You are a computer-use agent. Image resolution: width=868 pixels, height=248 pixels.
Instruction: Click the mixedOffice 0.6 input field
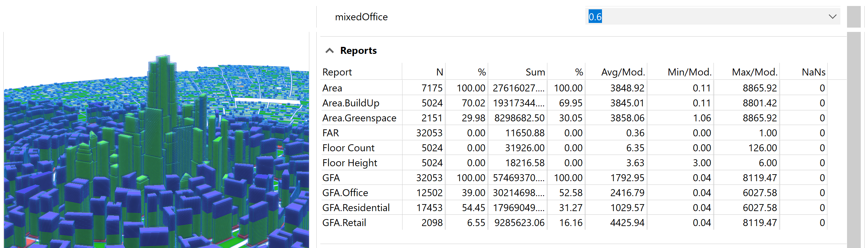(712, 17)
